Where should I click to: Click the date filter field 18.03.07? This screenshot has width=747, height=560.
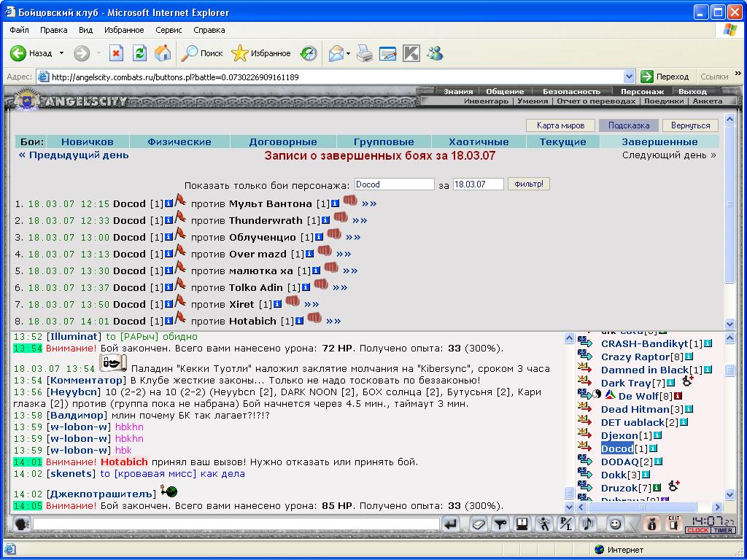click(x=478, y=184)
